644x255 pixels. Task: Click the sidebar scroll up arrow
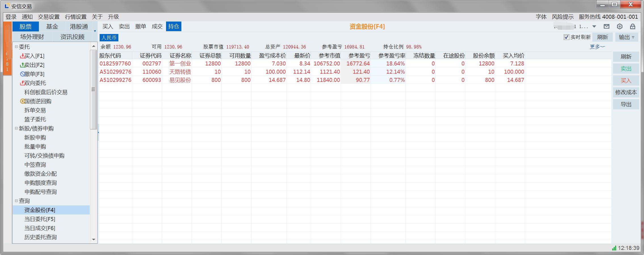[94, 46]
